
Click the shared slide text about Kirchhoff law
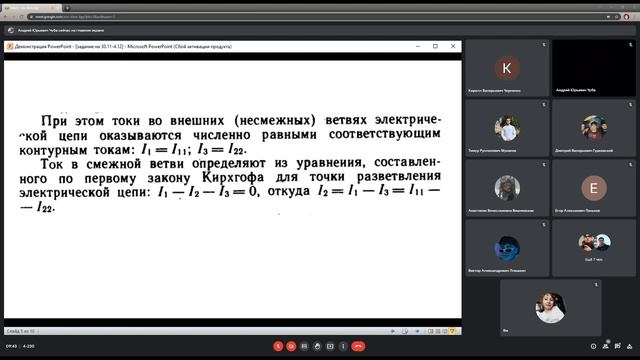pyautogui.click(x=230, y=185)
